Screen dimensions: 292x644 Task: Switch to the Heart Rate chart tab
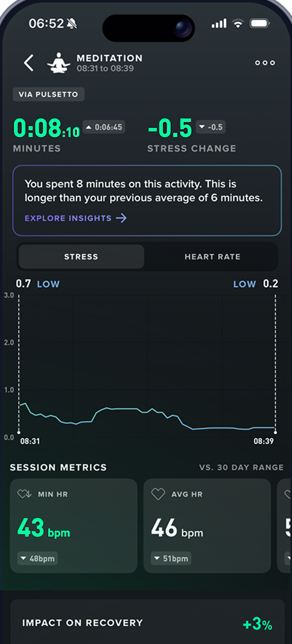pyautogui.click(x=212, y=257)
